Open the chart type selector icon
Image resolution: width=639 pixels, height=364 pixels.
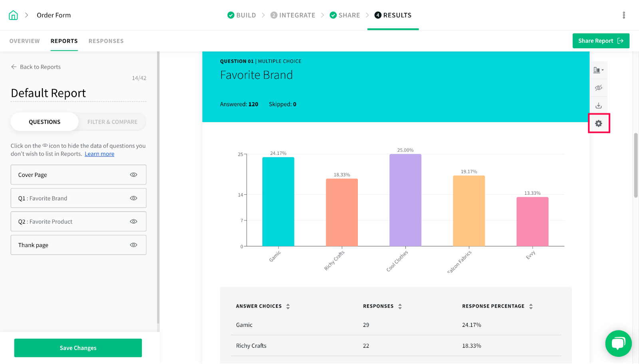coord(598,70)
